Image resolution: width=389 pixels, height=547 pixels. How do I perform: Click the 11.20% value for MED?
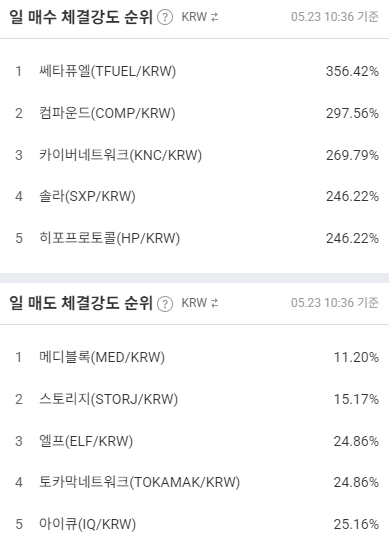pos(356,357)
